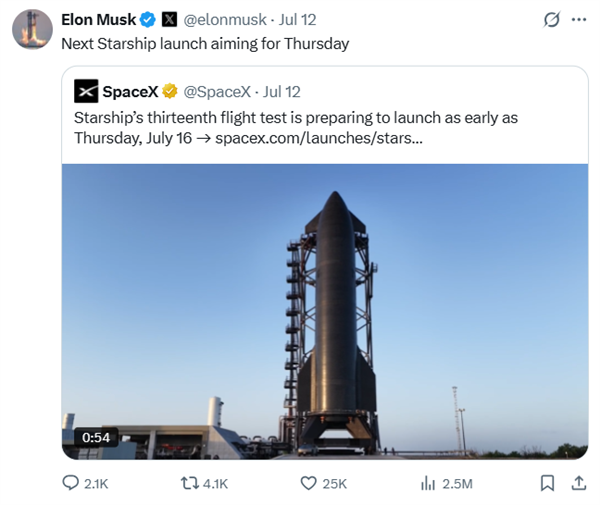
Task: Open the SpaceX logo avatar
Action: pyautogui.click(x=86, y=91)
